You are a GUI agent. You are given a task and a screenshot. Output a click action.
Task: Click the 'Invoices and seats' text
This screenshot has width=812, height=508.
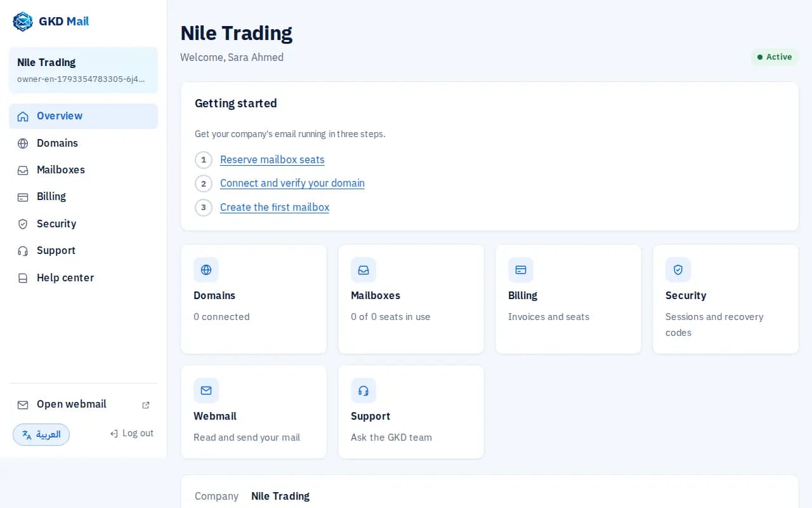[x=549, y=317]
